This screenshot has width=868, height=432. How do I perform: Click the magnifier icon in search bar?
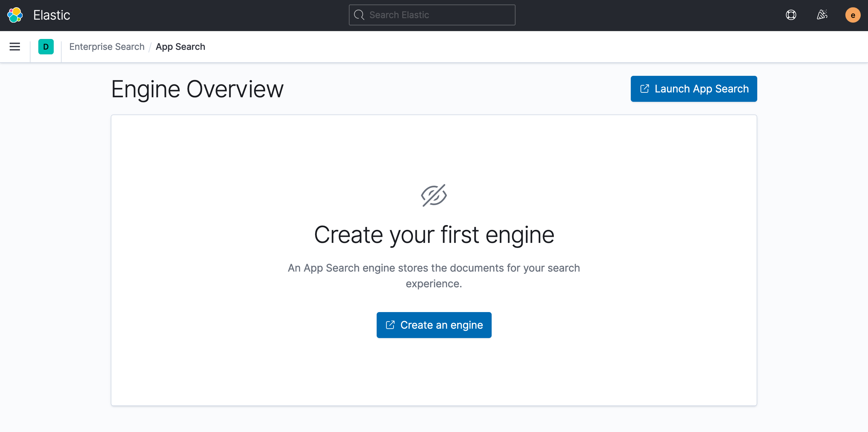(x=359, y=15)
